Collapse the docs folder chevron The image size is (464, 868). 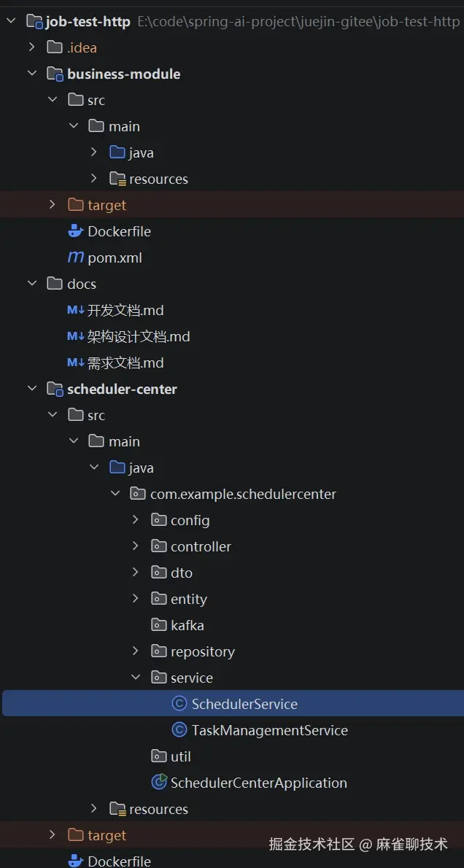click(x=32, y=284)
